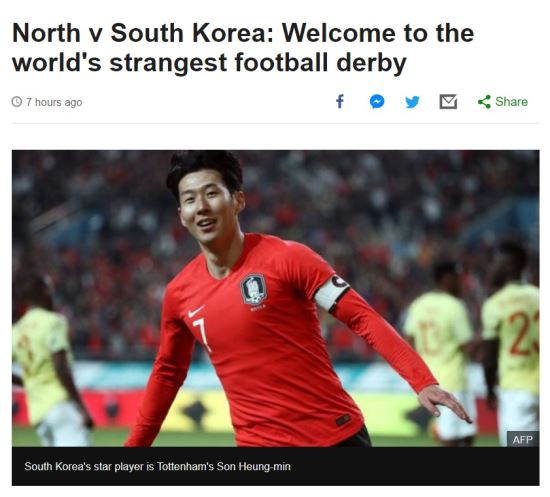Share the article on Facebook
The image size is (550, 497).
pyautogui.click(x=340, y=102)
